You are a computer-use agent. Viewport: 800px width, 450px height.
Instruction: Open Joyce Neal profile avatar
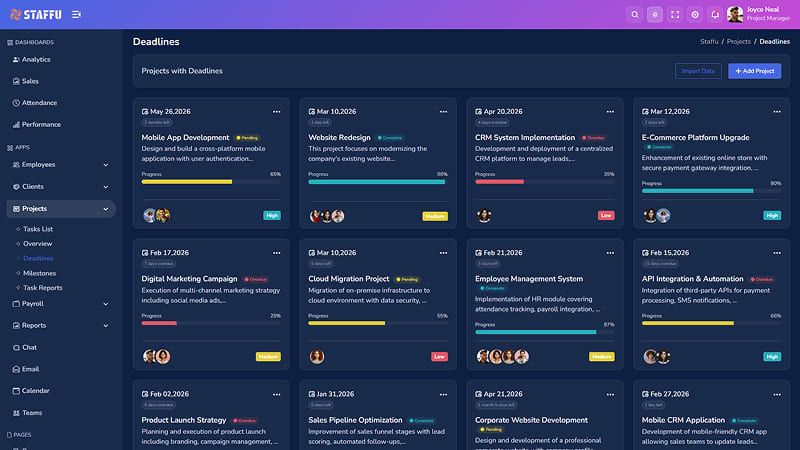pos(735,15)
